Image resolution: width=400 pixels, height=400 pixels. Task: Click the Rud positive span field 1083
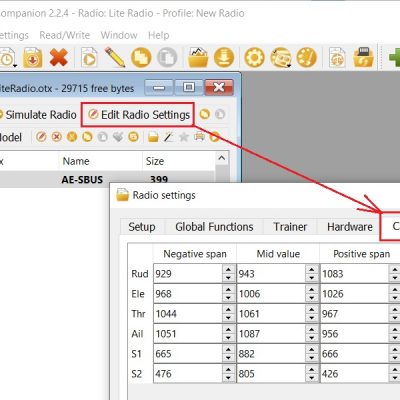(354, 274)
